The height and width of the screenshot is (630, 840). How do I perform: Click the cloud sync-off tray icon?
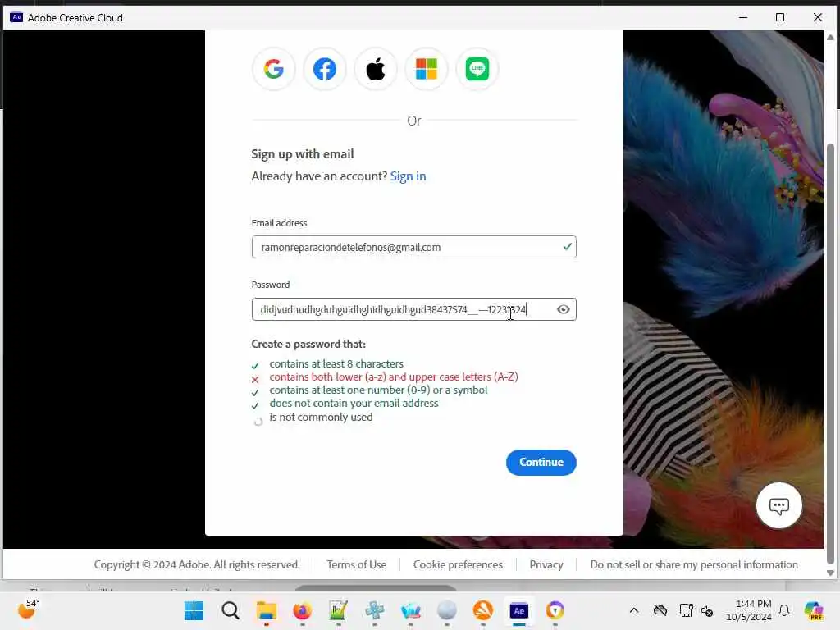coord(660,610)
